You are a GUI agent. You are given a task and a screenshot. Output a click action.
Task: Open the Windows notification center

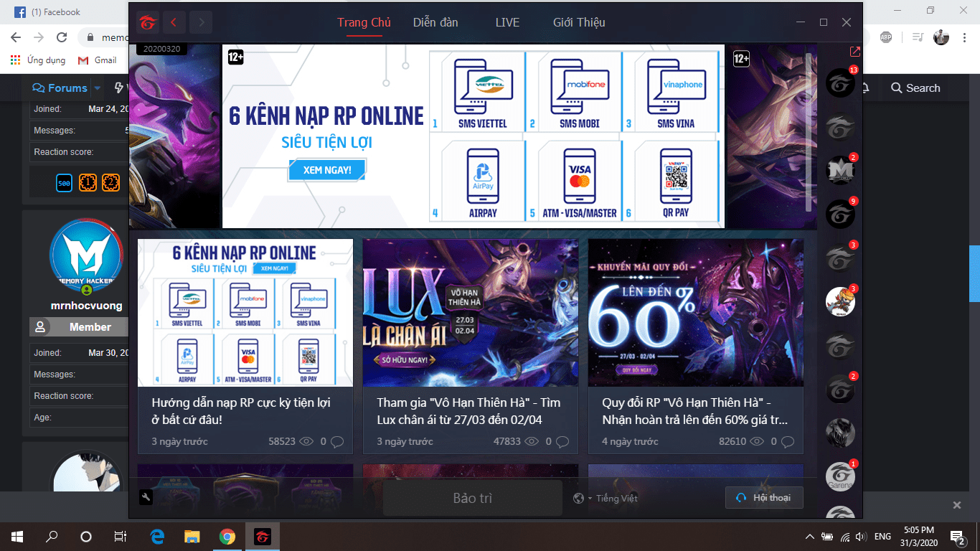point(957,537)
